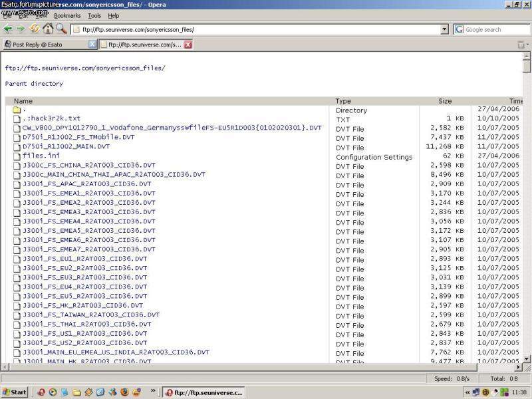Click file icon beside files.ini
Screen dimensions: 532x399
coord(17,156)
